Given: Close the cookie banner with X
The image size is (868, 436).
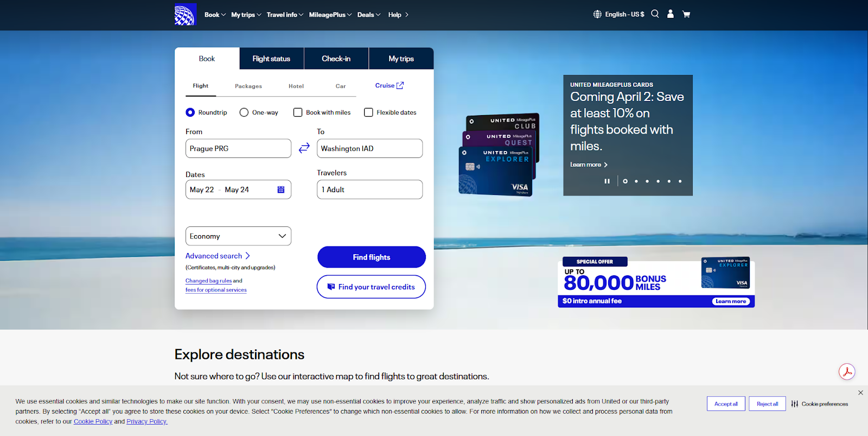Looking at the screenshot, I should pos(860,393).
